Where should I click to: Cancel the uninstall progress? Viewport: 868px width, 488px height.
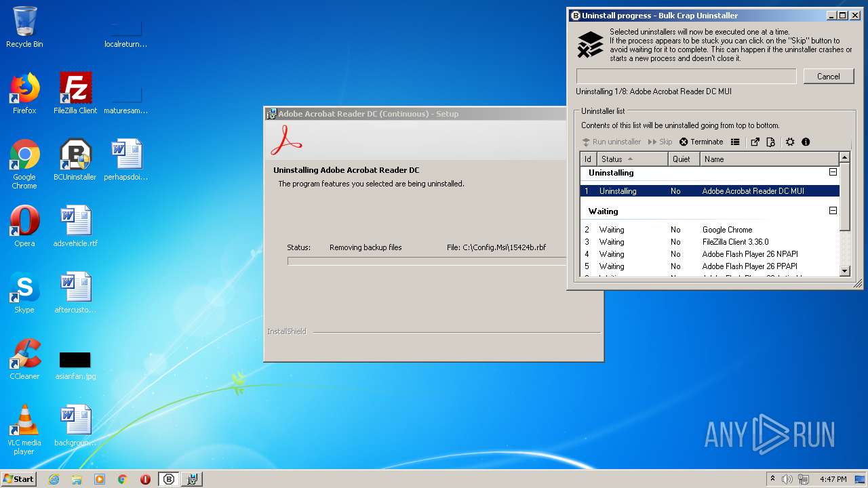click(x=828, y=77)
